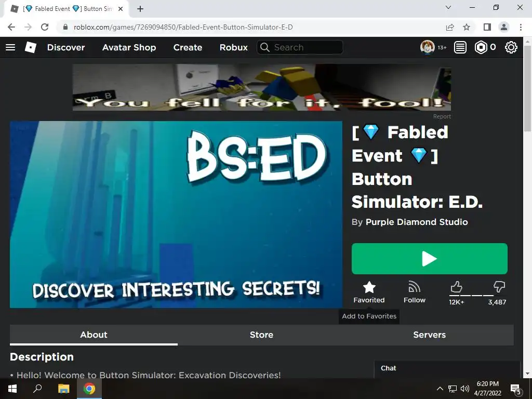532x399 pixels.
Task: Share this page icon
Action: pos(450,27)
